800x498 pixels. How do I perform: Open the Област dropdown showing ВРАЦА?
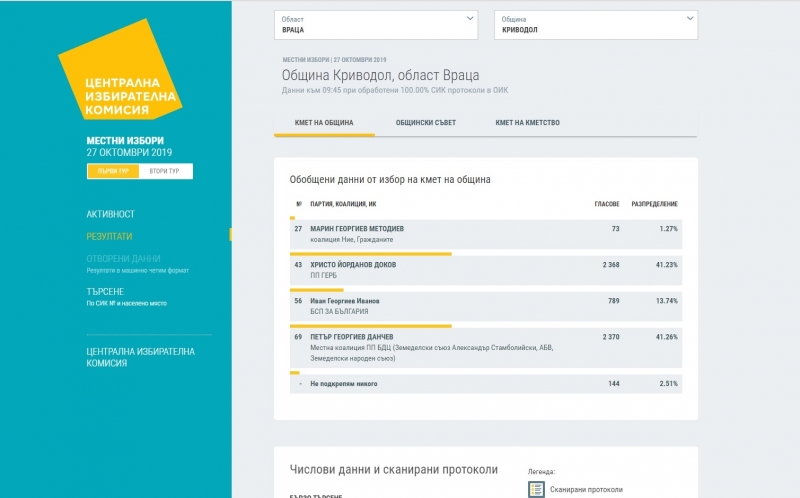click(379, 25)
